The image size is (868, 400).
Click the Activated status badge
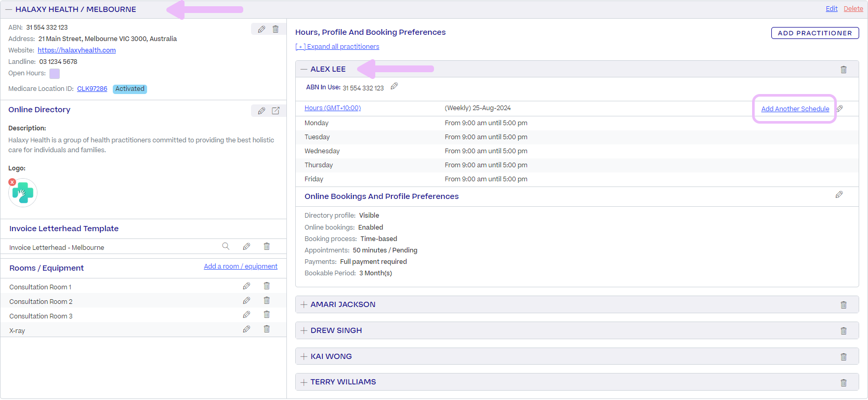[130, 89]
